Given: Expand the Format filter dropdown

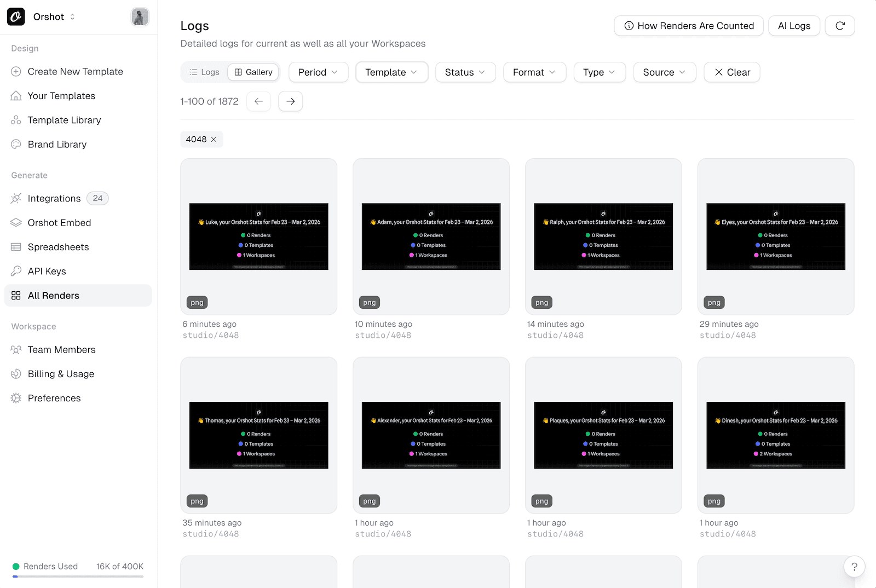Looking at the screenshot, I should pyautogui.click(x=534, y=72).
